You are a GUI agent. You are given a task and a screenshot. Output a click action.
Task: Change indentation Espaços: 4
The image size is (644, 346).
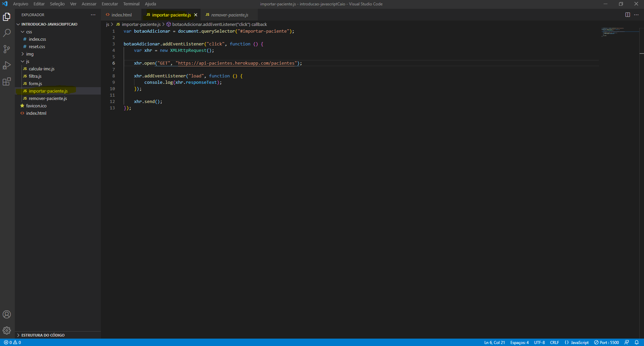[x=519, y=342]
